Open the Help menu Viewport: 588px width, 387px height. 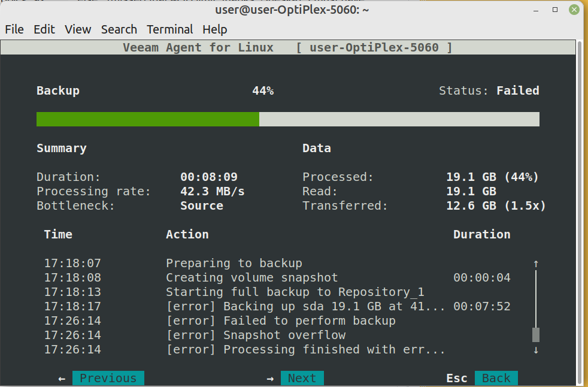pos(215,29)
